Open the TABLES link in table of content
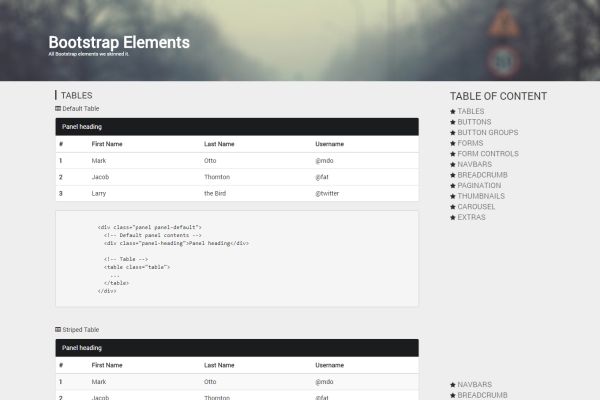The width and height of the screenshot is (600, 400). [471, 111]
